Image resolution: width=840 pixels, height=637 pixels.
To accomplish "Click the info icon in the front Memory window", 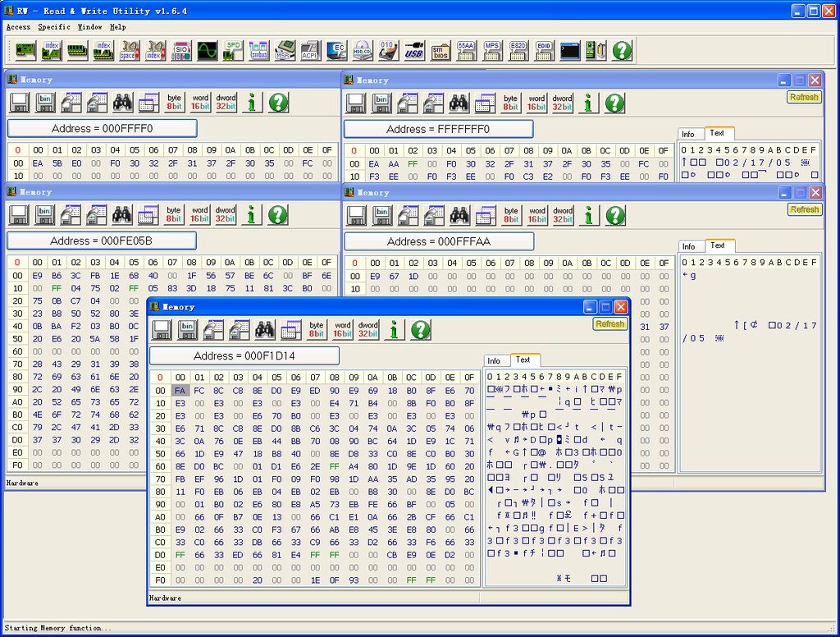I will click(x=393, y=329).
